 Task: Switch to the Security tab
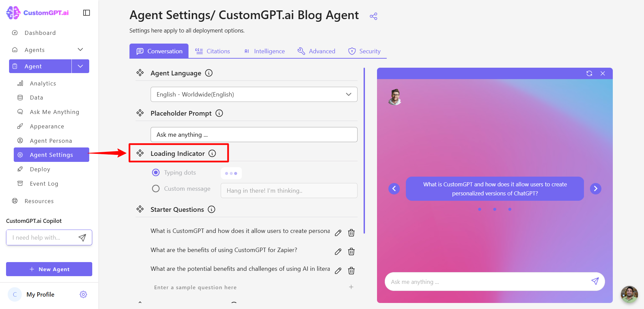pyautogui.click(x=364, y=51)
